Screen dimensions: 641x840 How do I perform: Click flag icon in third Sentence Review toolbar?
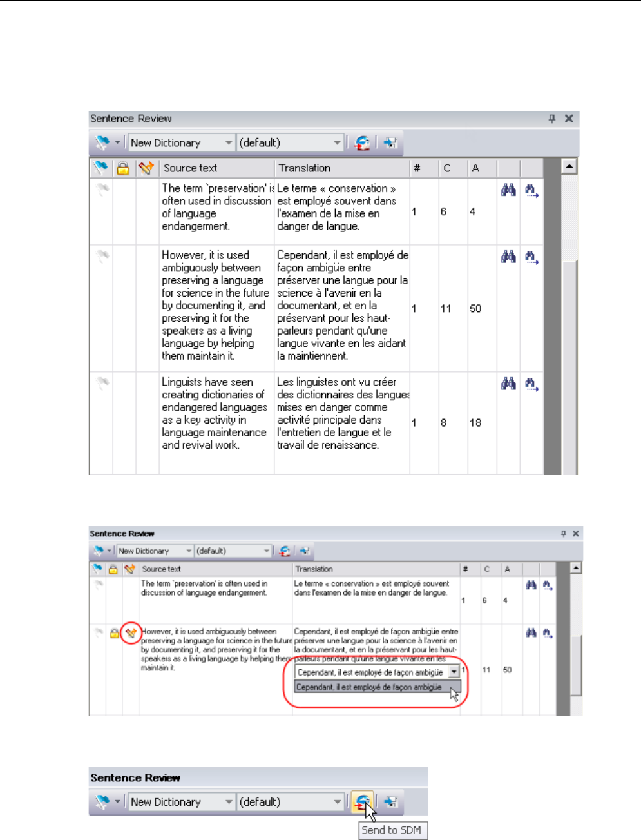tap(102, 802)
